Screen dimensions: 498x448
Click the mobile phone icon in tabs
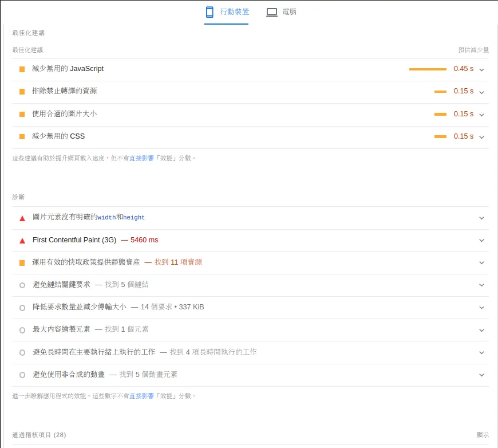[210, 12]
